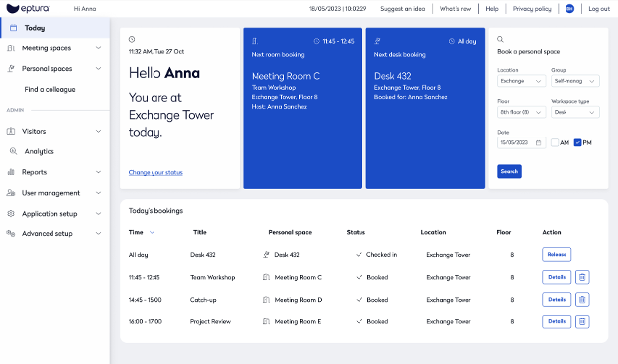Screen dimensions: 618x364
Task: Click the search icon above Book a personal space
Action: click(500, 39)
